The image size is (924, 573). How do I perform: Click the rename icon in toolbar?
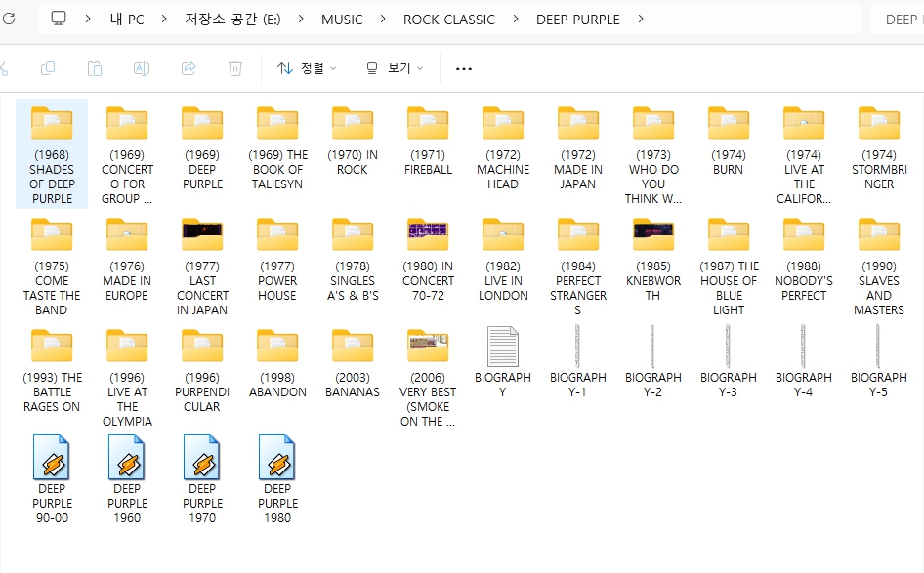(x=142, y=68)
